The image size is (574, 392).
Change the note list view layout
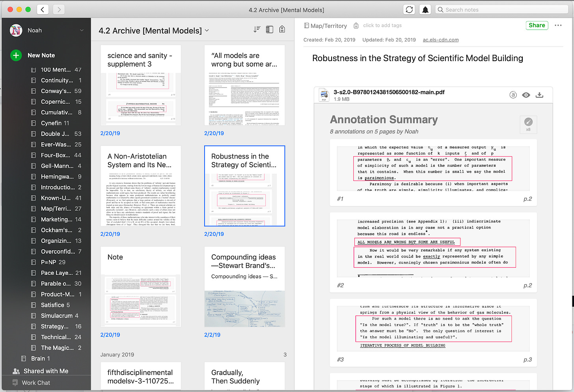click(270, 29)
